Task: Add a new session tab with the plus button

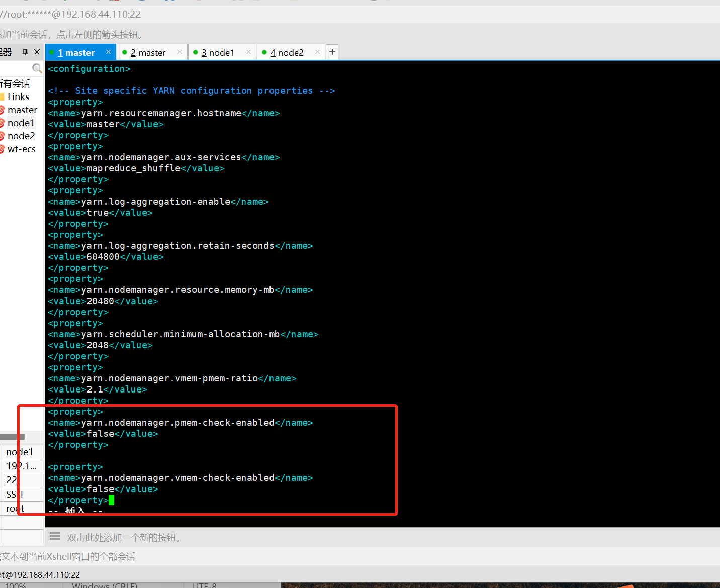Action: (332, 52)
